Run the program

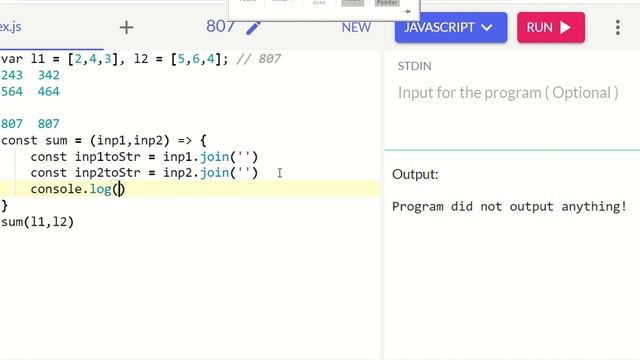click(551, 27)
